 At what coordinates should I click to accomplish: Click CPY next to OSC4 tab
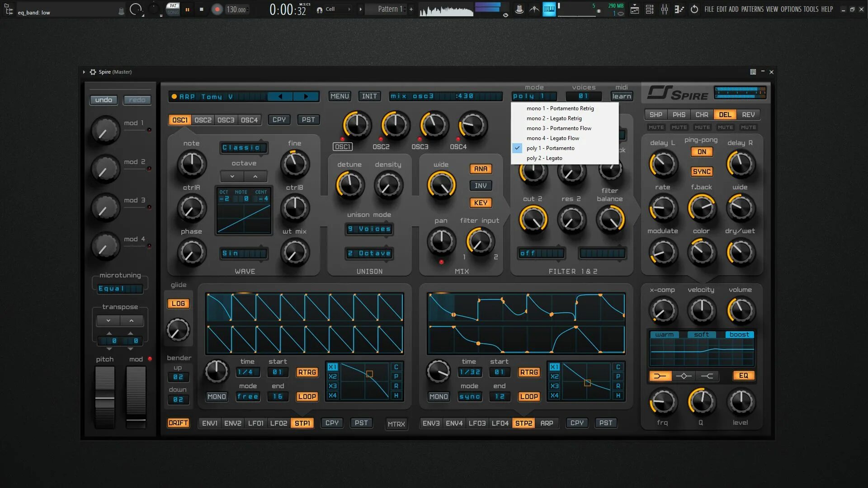coord(279,120)
